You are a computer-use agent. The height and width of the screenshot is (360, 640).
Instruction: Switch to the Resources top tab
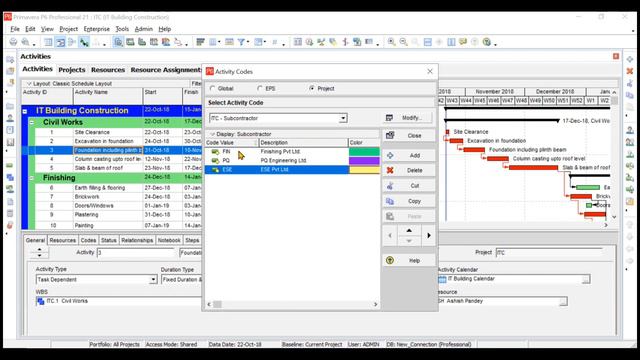pyautogui.click(x=108, y=70)
